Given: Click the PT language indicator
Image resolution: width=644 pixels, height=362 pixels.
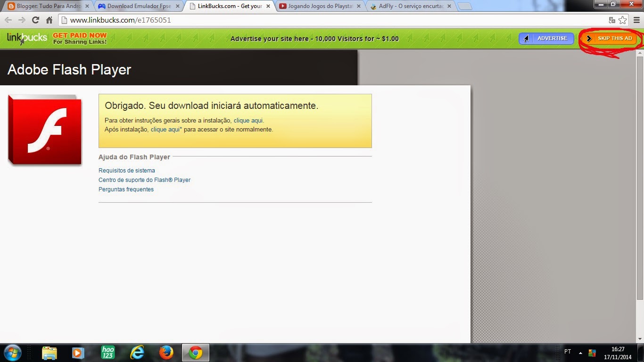Looking at the screenshot, I should pos(568,352).
